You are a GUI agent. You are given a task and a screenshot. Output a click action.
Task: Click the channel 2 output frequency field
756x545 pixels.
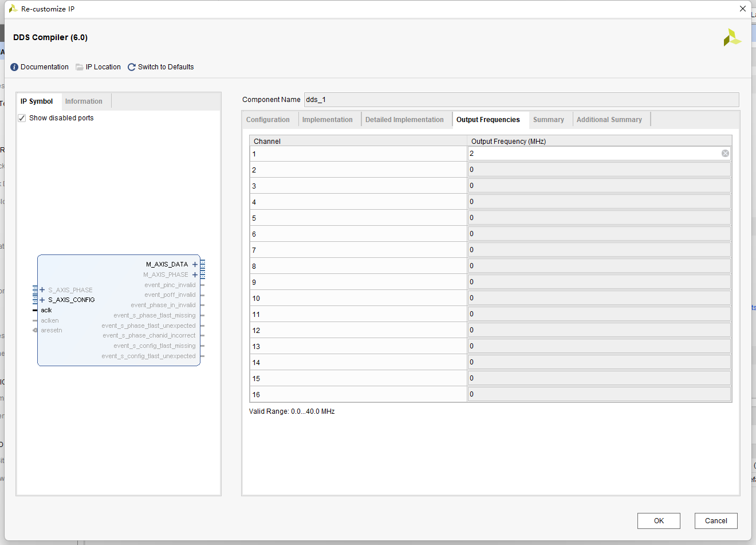[599, 169]
